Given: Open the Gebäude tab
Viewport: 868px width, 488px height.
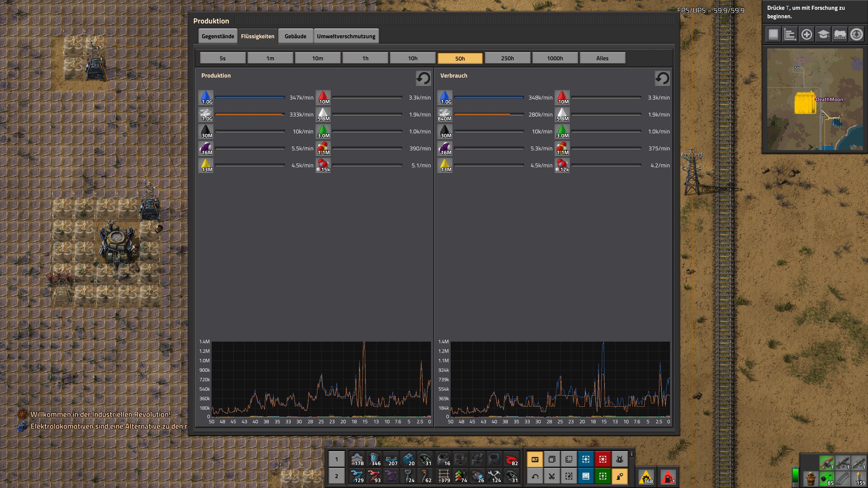Looking at the screenshot, I should (x=295, y=36).
